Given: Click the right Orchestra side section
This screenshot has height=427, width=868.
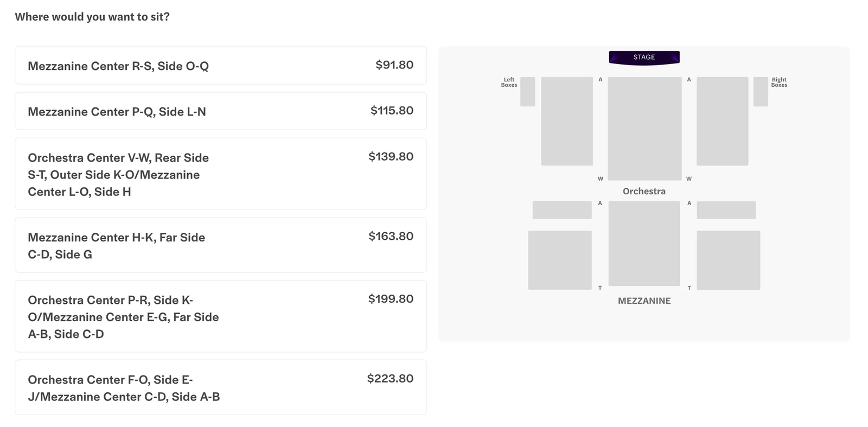Looking at the screenshot, I should click(x=722, y=120).
